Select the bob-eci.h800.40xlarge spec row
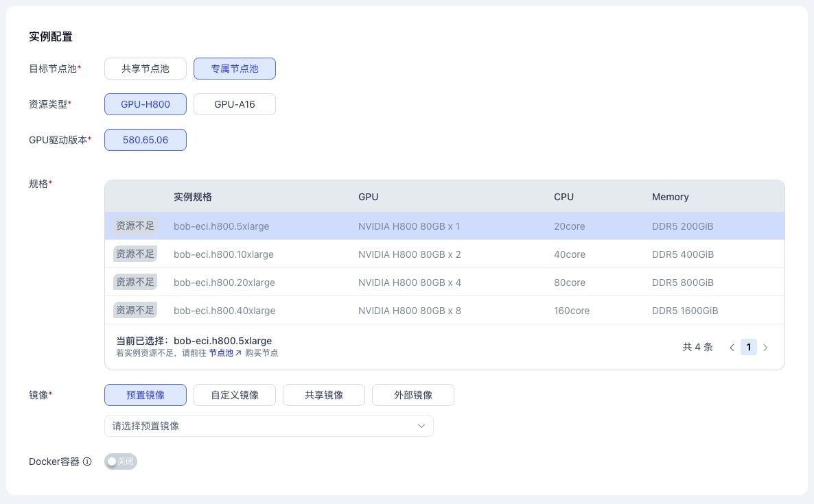The width and height of the screenshot is (814, 504). tap(444, 311)
